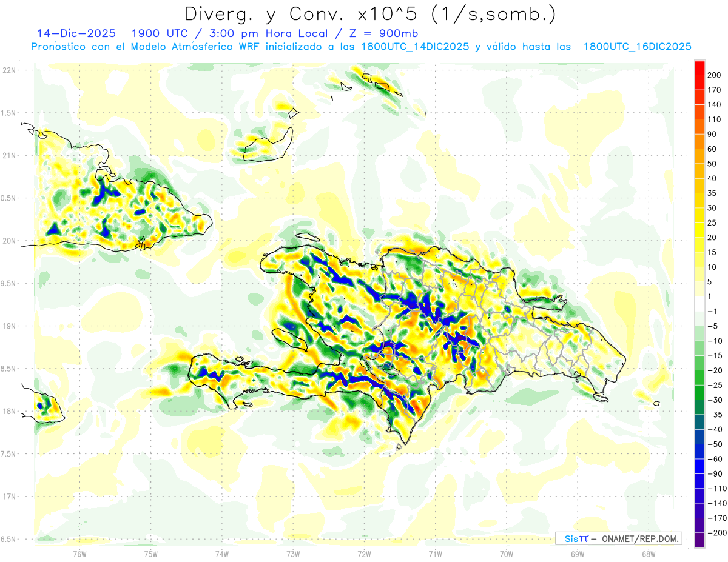Image resolution: width=728 pixels, height=562 pixels.
Task: Click the '68W' longitude label
Action: 648,554
